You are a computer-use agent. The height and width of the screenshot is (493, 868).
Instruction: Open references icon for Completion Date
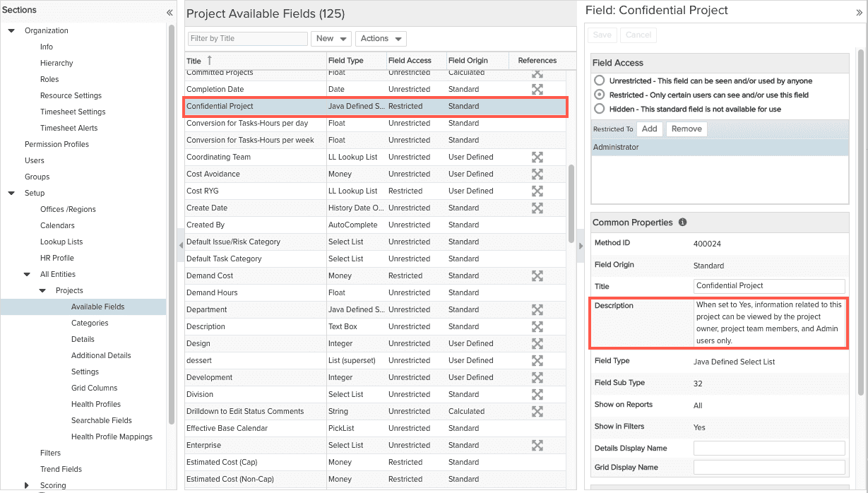[537, 90]
